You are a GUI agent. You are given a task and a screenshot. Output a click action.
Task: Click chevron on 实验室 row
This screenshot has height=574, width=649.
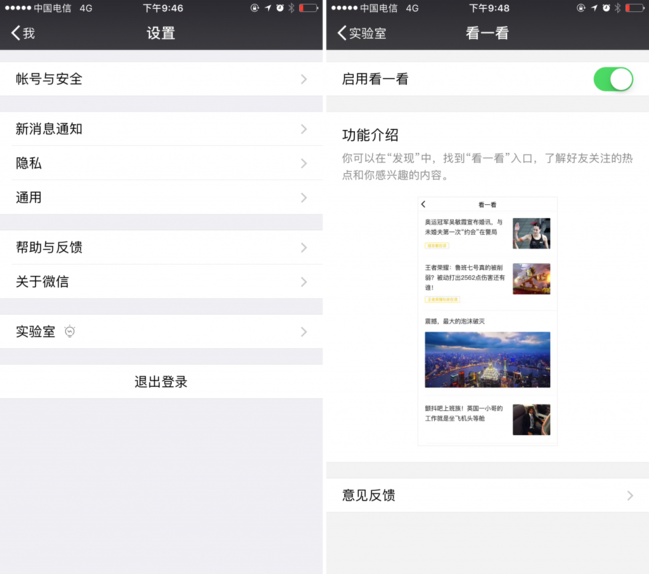[x=304, y=331]
